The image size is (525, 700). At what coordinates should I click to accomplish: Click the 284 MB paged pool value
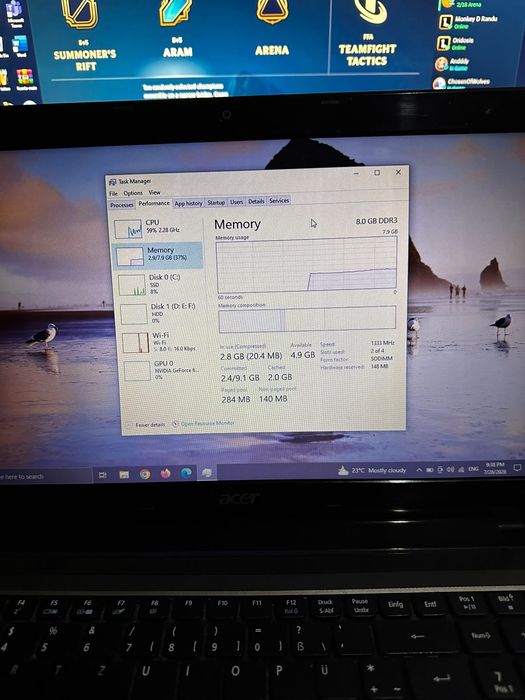click(x=235, y=400)
